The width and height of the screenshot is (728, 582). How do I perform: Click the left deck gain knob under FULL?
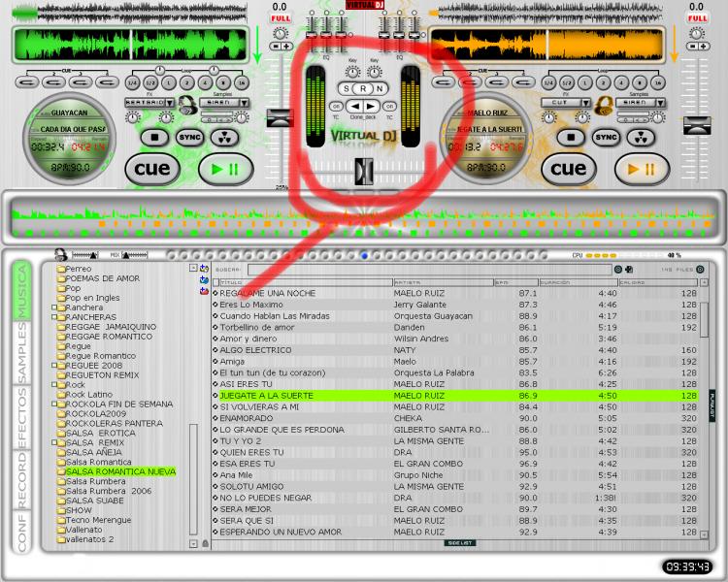tap(280, 33)
